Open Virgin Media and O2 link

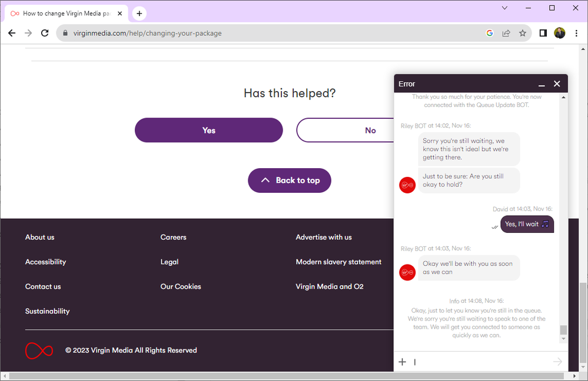click(329, 286)
